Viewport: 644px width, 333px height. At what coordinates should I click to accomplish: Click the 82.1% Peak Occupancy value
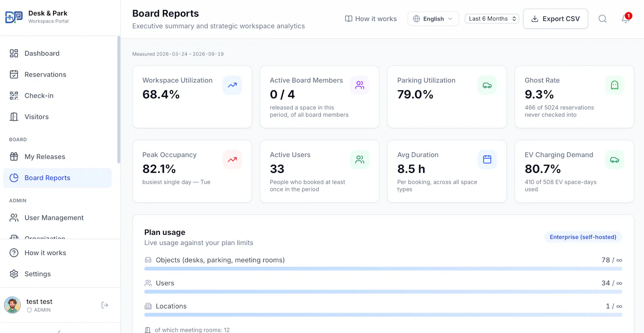(159, 169)
